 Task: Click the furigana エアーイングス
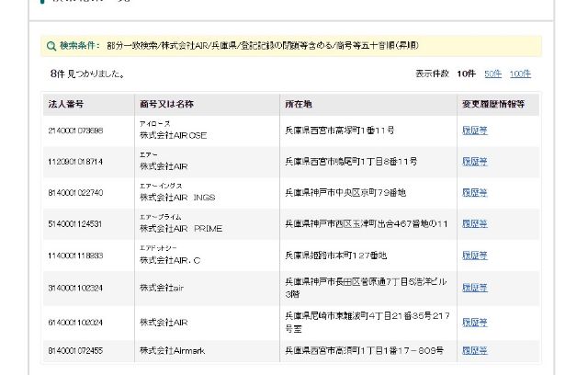pyautogui.click(x=161, y=186)
